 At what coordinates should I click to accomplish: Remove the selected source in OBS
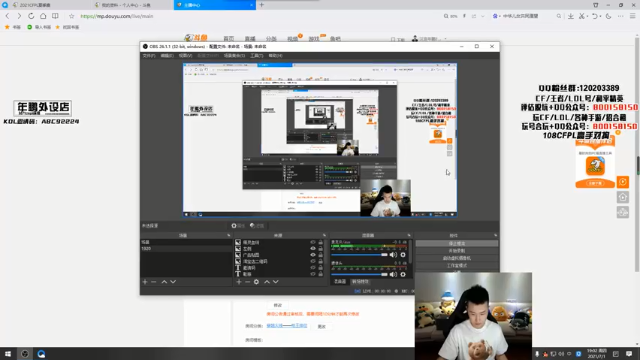coord(247,282)
